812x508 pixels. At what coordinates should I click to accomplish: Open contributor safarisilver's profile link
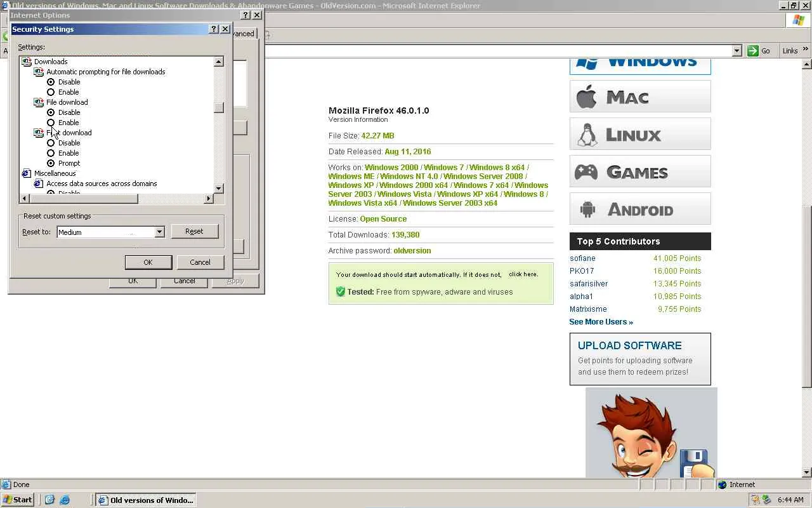[x=589, y=284]
